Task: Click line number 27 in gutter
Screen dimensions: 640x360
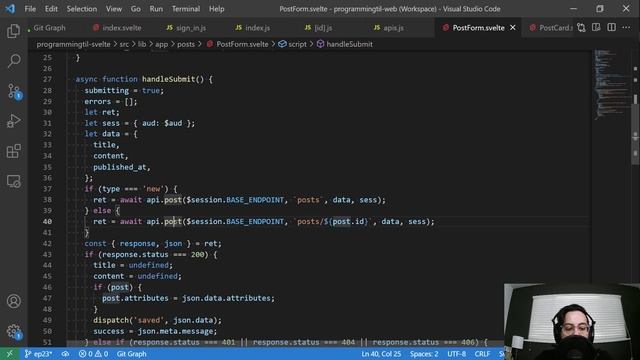Action: [47, 79]
